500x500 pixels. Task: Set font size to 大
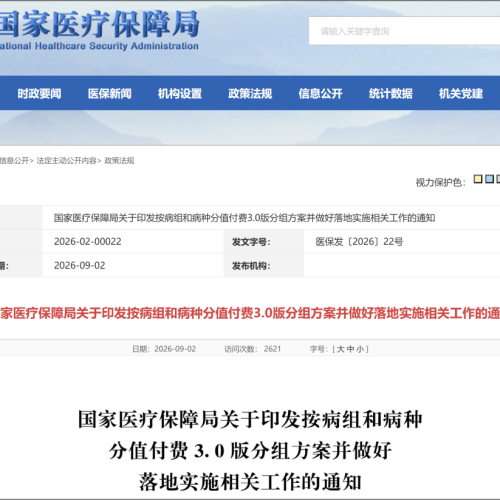click(x=340, y=349)
